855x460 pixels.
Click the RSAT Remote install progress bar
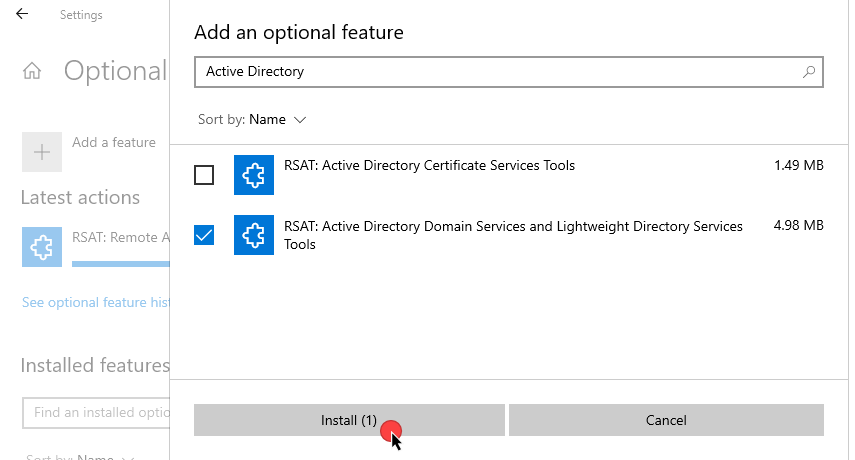tap(120, 265)
